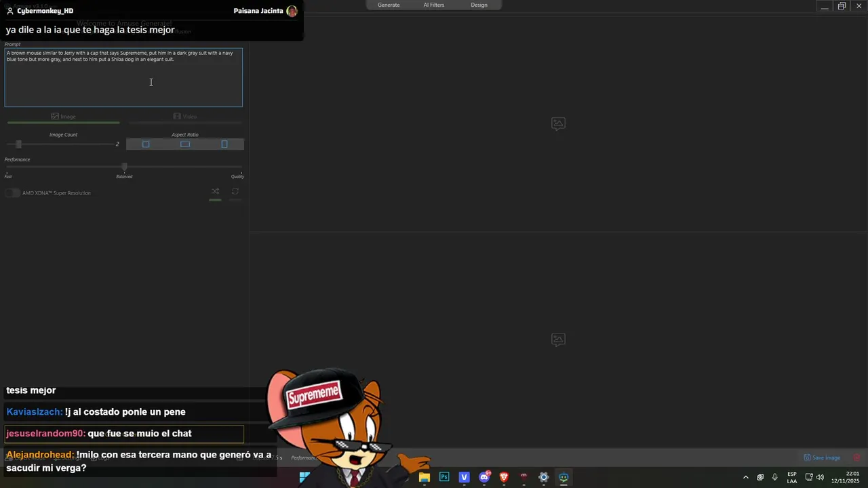
Task: Click the jesuselrandom90 chat message
Action: click(123, 434)
